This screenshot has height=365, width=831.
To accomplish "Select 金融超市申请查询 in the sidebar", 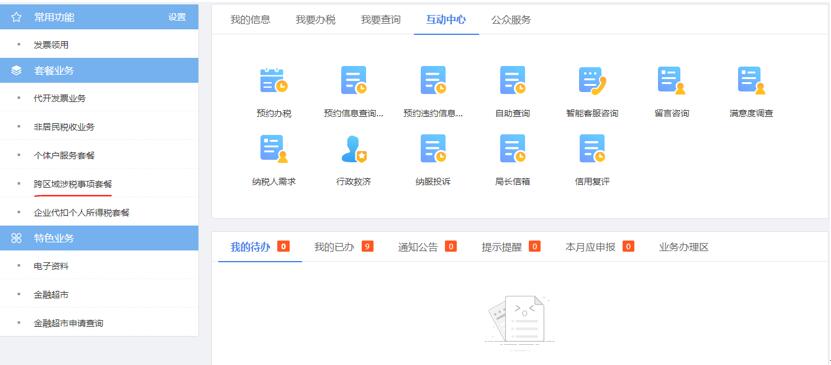I will (68, 323).
